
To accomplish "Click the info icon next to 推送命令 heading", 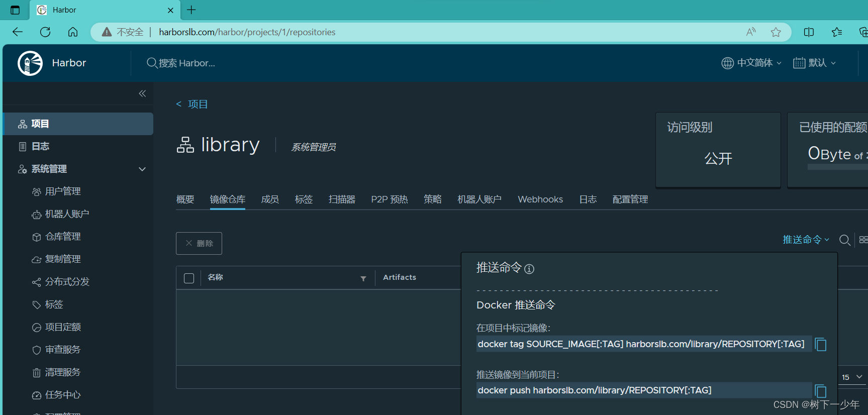I will [529, 269].
